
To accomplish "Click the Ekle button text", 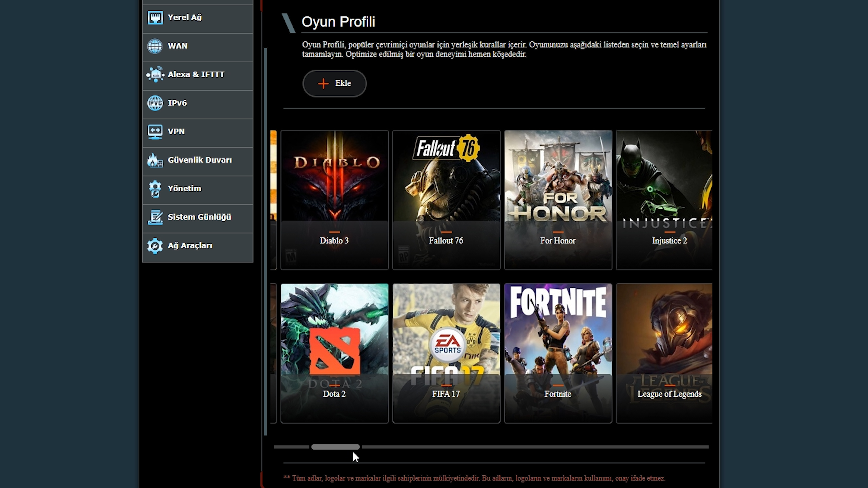I will [343, 84].
